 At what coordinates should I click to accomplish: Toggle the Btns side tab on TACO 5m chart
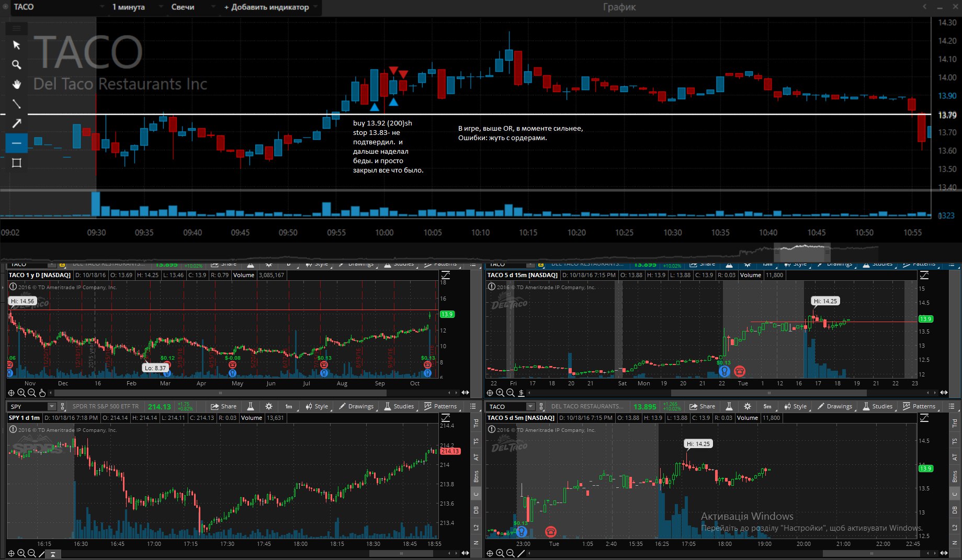955,476
